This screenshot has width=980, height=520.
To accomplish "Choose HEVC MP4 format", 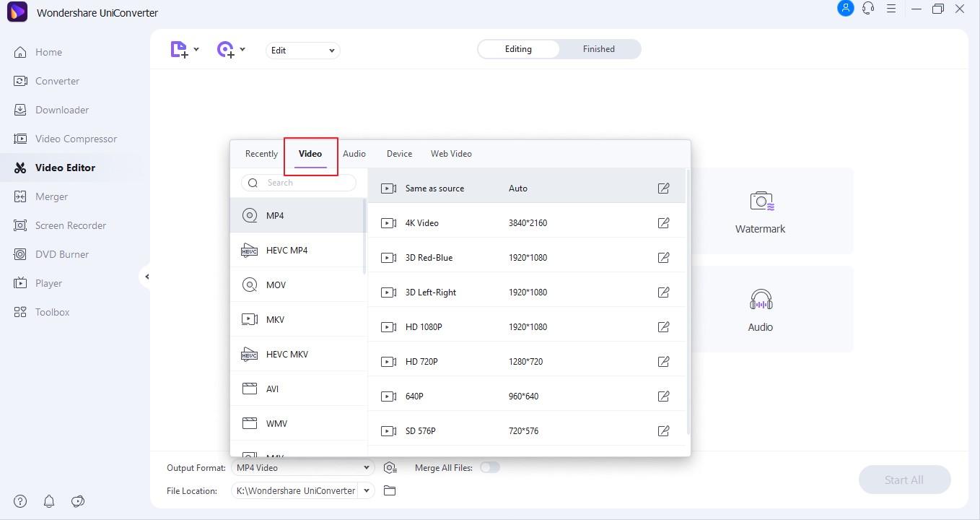I will (x=297, y=250).
